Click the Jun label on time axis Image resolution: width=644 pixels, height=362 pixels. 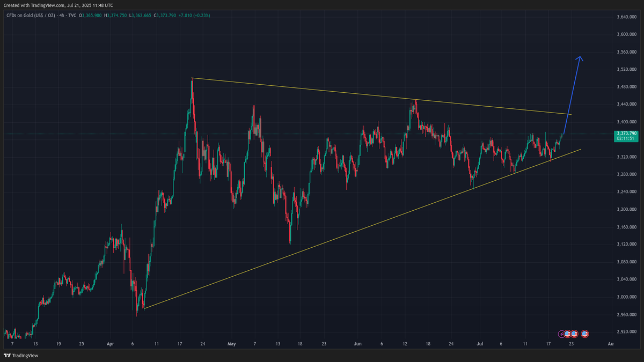click(359, 343)
